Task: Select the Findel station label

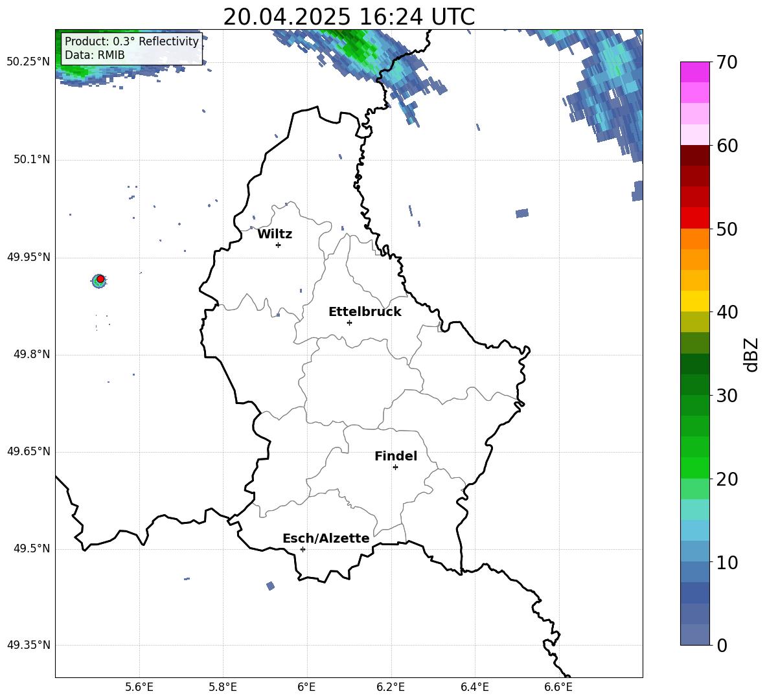Action: pyautogui.click(x=396, y=456)
